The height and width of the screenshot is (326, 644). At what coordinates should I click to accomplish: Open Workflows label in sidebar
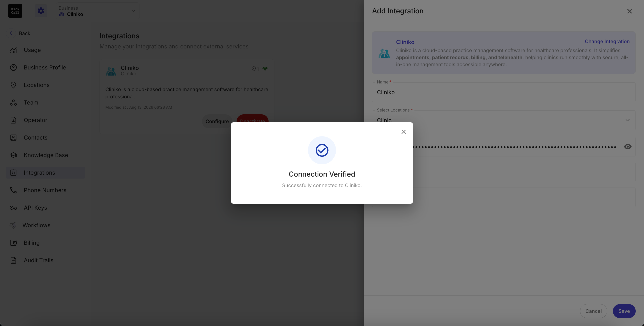(x=37, y=225)
